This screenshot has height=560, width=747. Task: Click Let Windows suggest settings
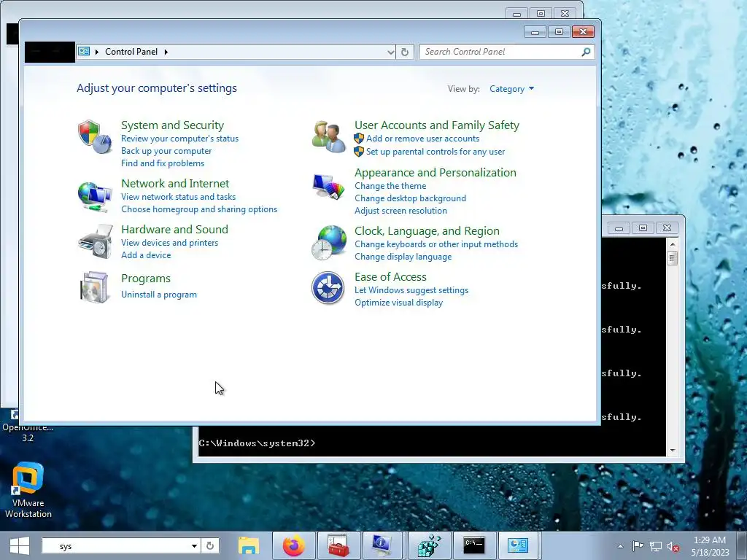411,290
